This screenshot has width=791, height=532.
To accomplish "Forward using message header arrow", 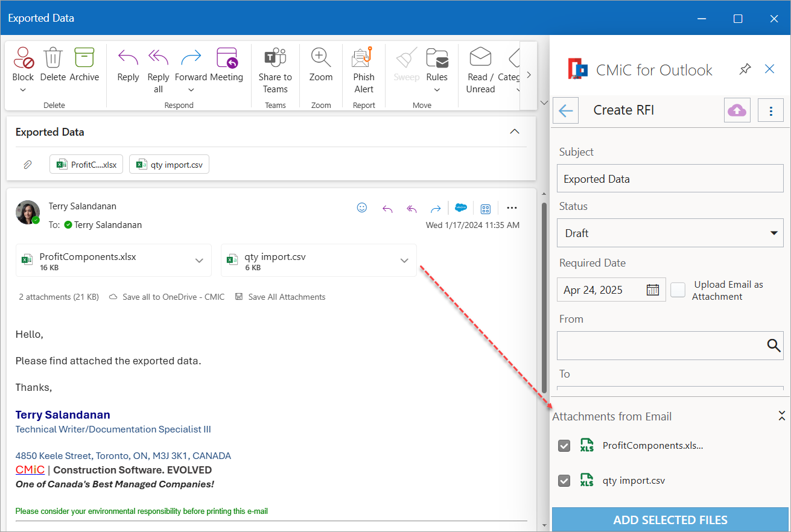I will click(x=436, y=209).
